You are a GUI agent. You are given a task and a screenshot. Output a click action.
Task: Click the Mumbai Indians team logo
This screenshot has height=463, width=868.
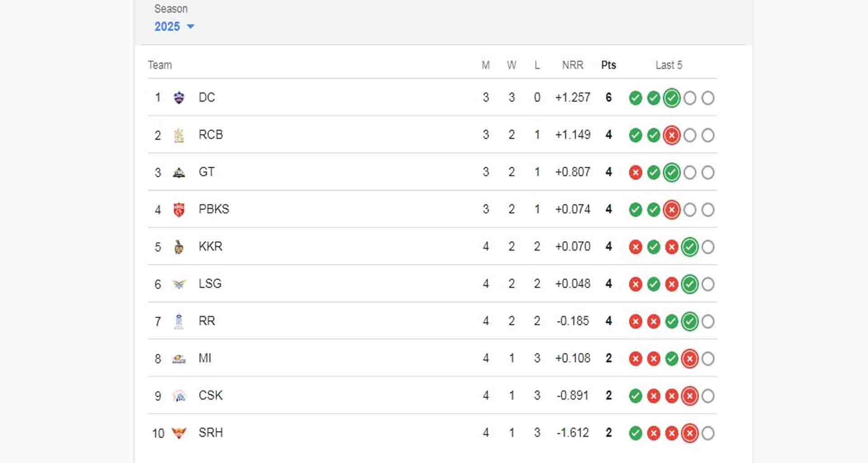pyautogui.click(x=179, y=359)
